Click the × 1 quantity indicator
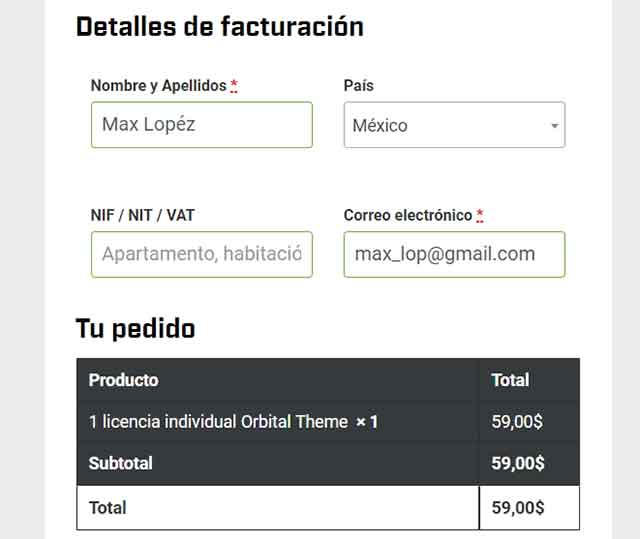The height and width of the screenshot is (539, 640). (367, 422)
